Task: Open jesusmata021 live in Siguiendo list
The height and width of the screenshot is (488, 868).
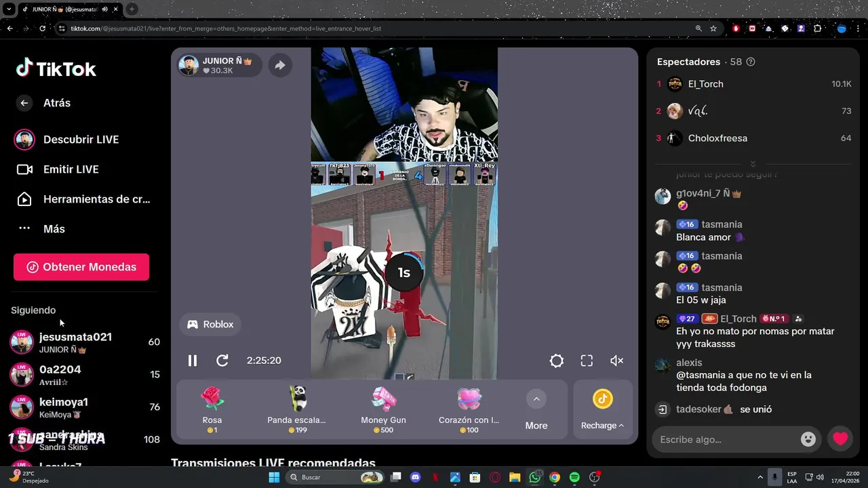Action: [85, 342]
